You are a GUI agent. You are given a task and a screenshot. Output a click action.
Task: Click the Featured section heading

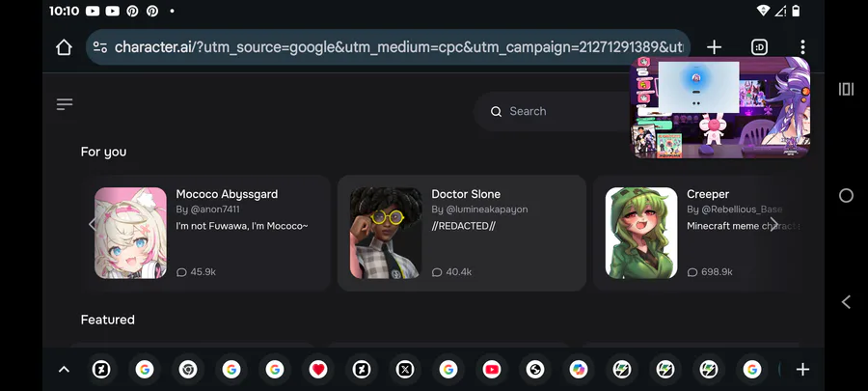[108, 320]
